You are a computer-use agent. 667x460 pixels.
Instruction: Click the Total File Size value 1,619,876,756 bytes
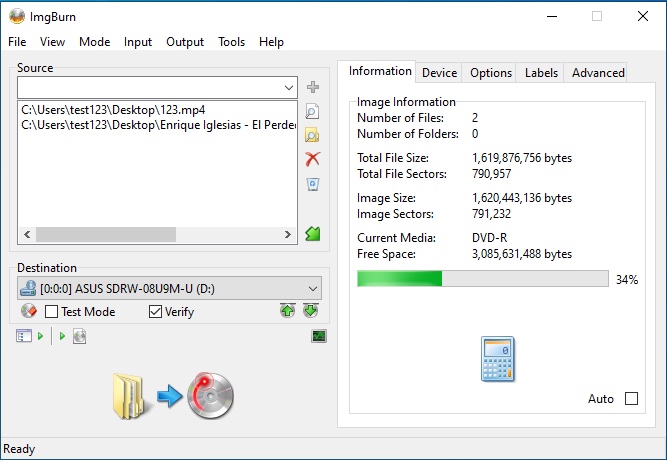522,158
